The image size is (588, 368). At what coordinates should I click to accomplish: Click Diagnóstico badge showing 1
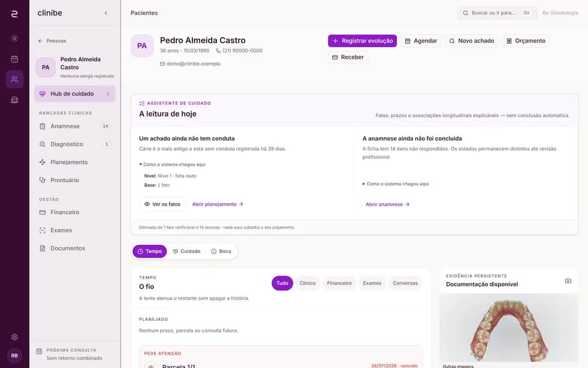(106, 144)
